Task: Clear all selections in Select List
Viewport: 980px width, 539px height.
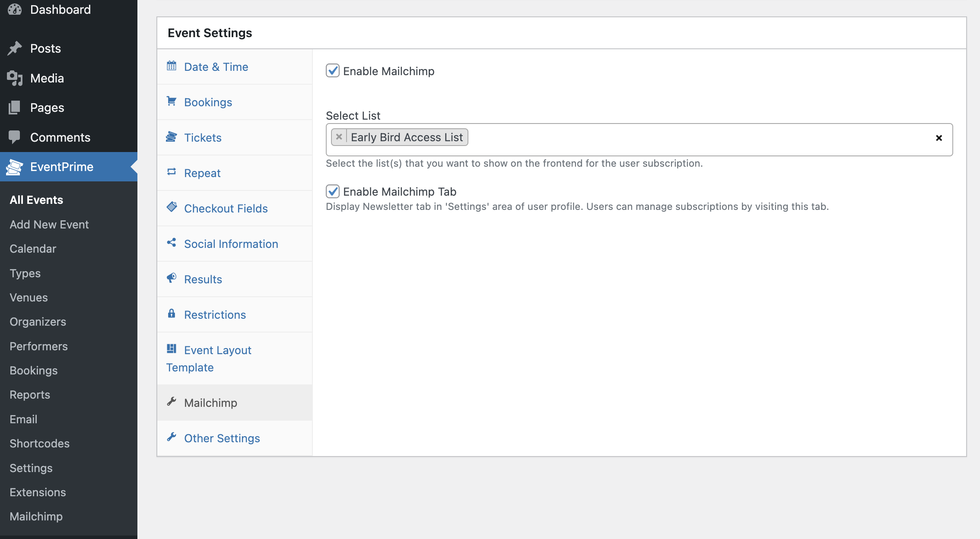Action: click(939, 138)
